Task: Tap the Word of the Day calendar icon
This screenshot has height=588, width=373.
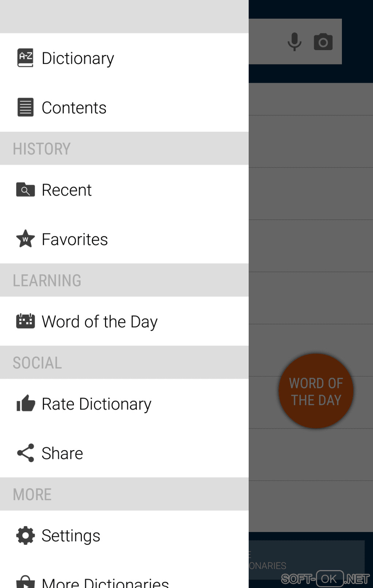Action: [x=25, y=321]
